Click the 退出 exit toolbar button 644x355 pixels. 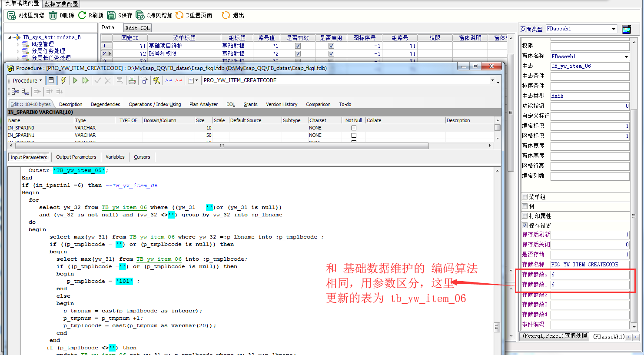(x=233, y=15)
